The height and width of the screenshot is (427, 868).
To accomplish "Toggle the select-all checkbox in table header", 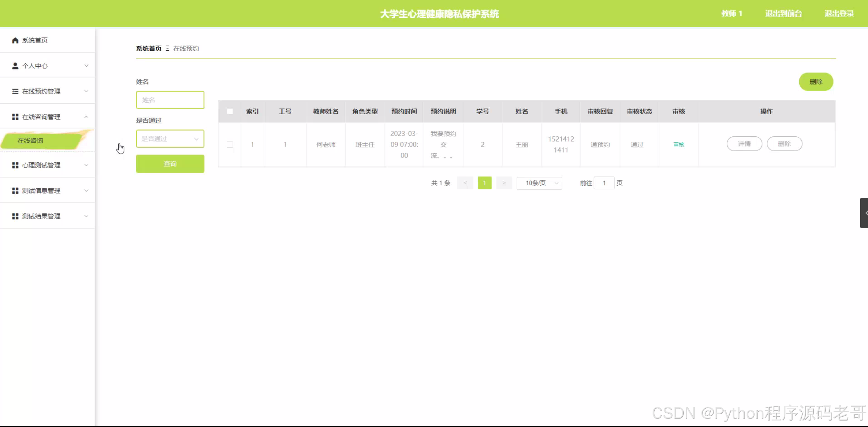I will point(230,111).
